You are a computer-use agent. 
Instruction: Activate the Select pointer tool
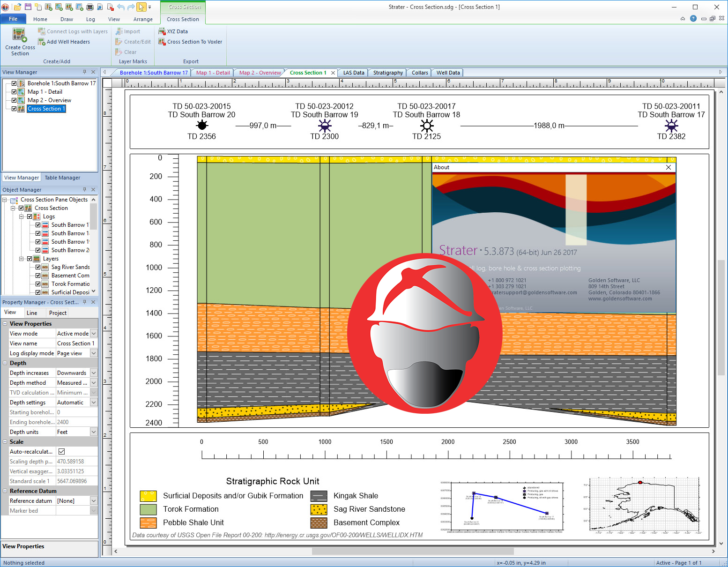141,7
